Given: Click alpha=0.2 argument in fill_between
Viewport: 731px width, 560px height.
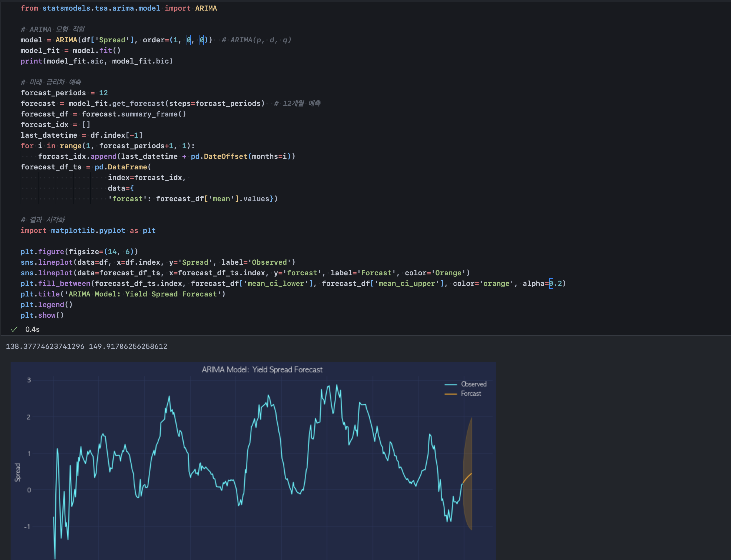Looking at the screenshot, I should [542, 283].
